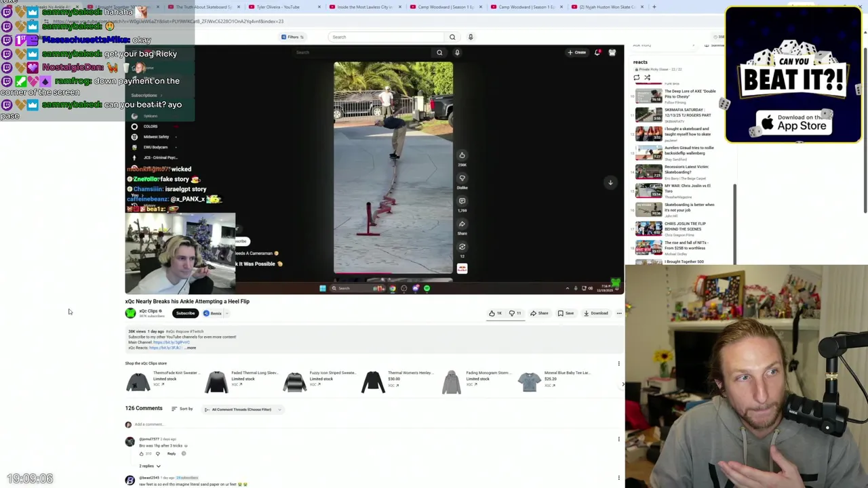Open ThermoFade Knit Sweater product
The height and width of the screenshot is (488, 868).
pyautogui.click(x=163, y=382)
